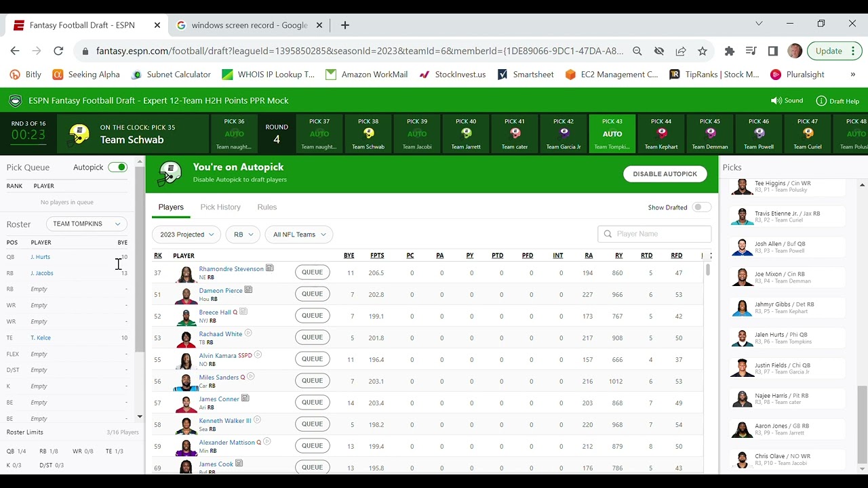This screenshot has height=488, width=868.
Task: Queue Alvin Kamara
Action: (313, 359)
